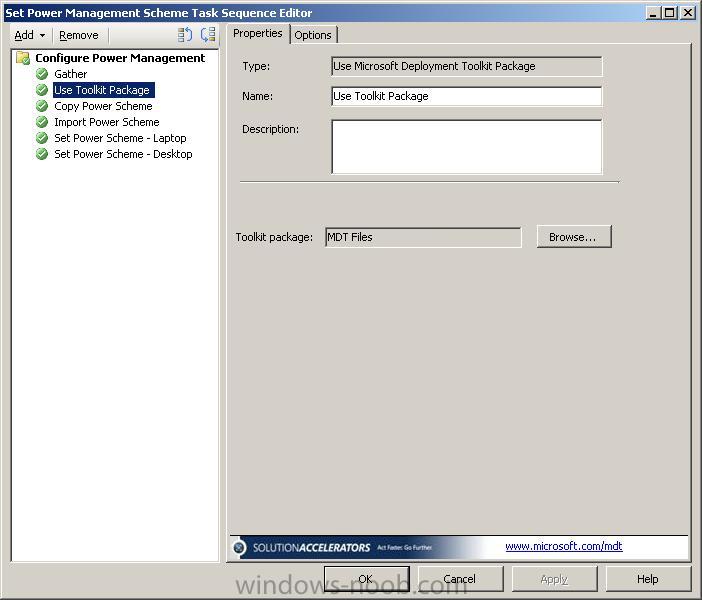Click Remove in the toolbar
The height and width of the screenshot is (600, 702).
(x=79, y=35)
